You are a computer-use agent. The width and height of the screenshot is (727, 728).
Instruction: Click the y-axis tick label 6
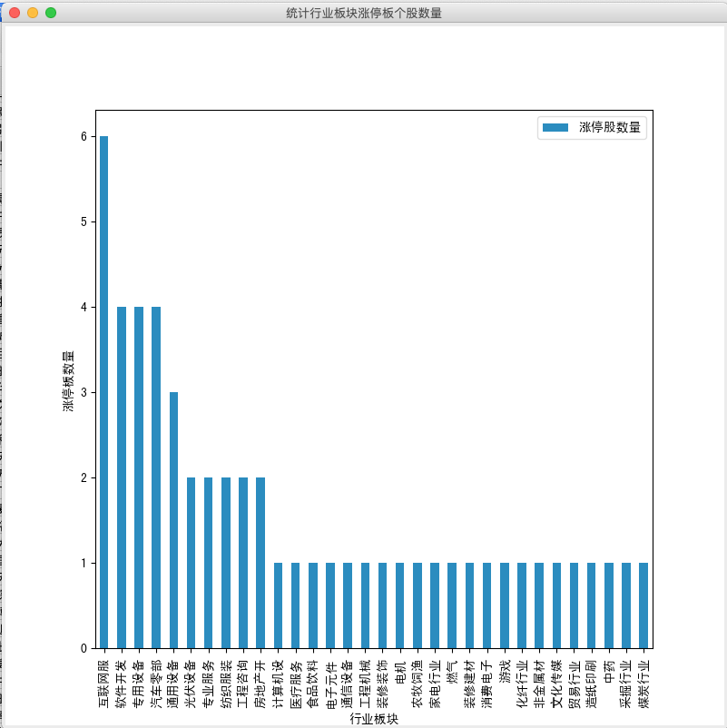84,136
